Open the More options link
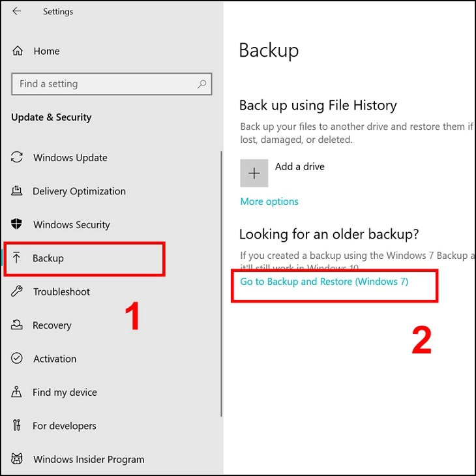This screenshot has height=476, width=476. [269, 201]
